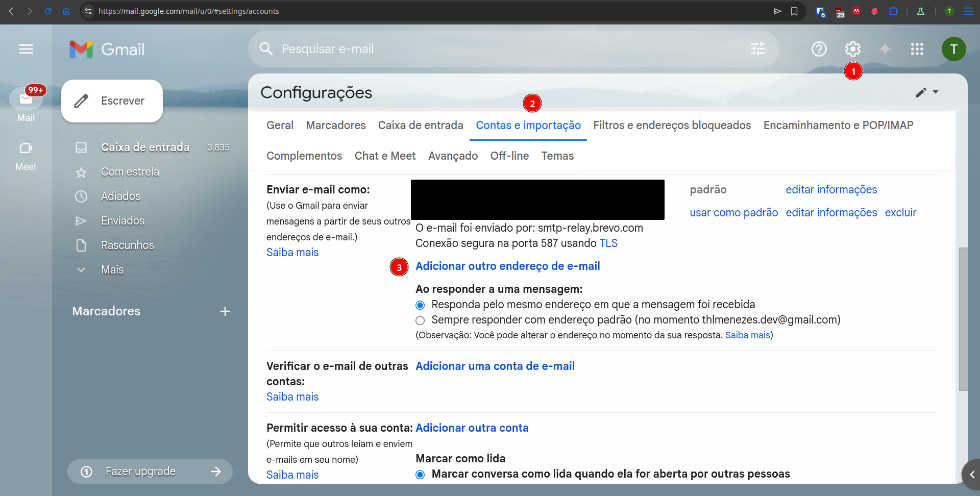Switch to the Geral tab
Screen dimensions: 980x496
tap(280, 126)
